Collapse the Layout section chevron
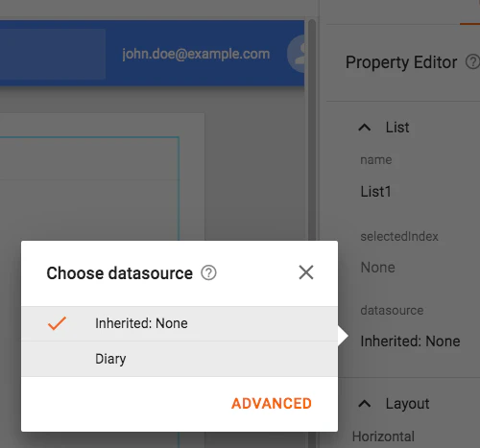Viewport: 480px width, 448px height. [365, 404]
